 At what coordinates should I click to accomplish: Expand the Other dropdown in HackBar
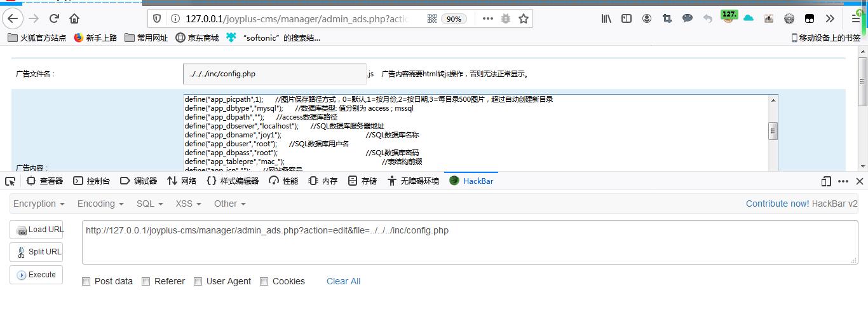click(230, 204)
